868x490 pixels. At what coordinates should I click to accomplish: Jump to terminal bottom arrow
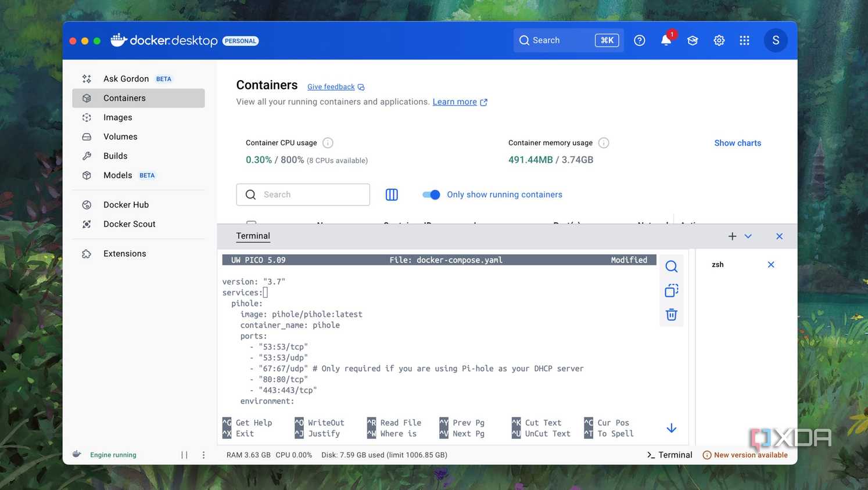[671, 428]
